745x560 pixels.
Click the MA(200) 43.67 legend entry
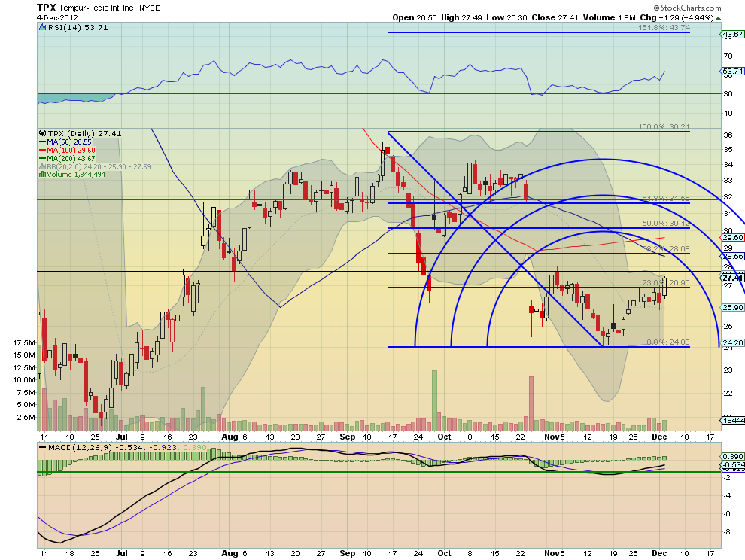[x=71, y=158]
